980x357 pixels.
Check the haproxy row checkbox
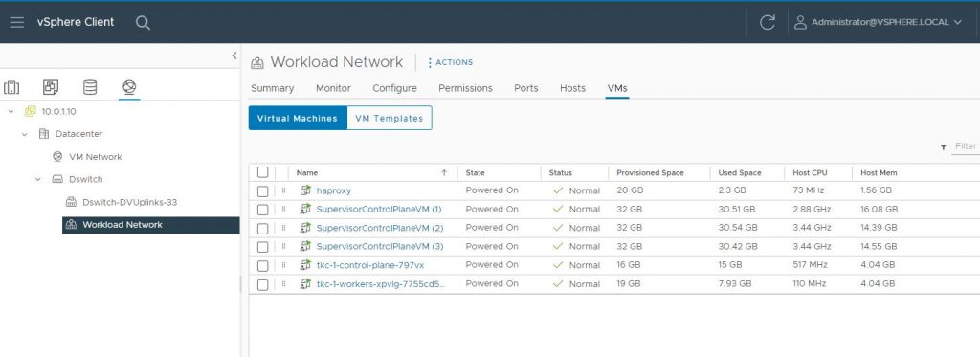click(262, 190)
